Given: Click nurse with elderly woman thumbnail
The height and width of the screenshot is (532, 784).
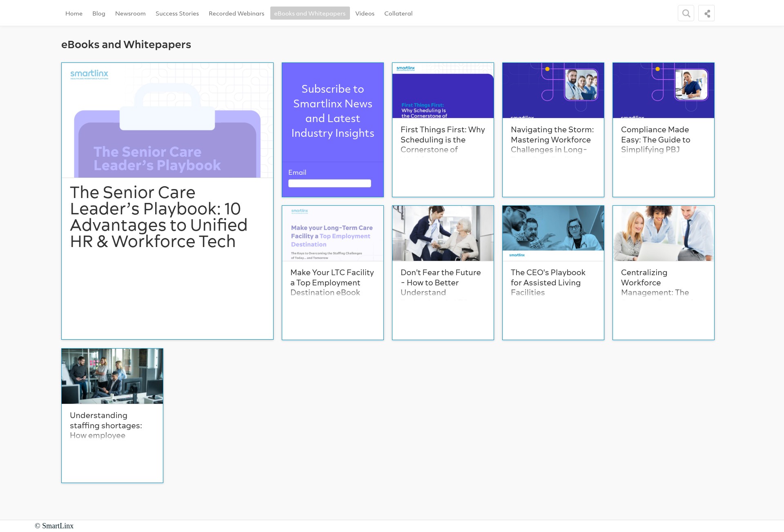Looking at the screenshot, I should coord(443,234).
